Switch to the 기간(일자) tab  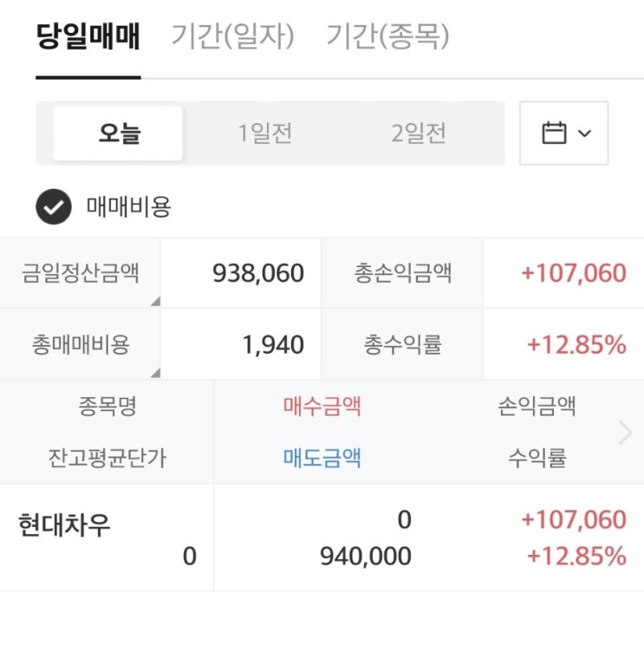[232, 37]
